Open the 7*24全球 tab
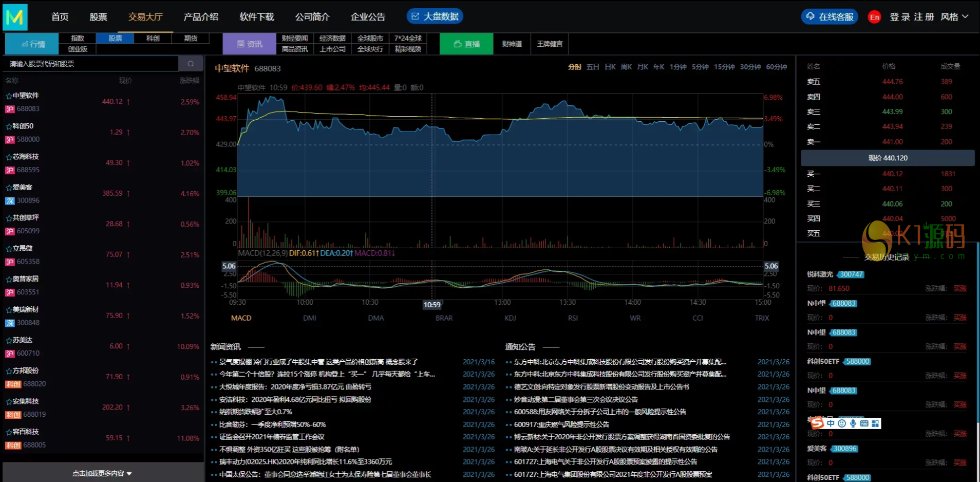The height and width of the screenshot is (482, 980). [x=408, y=39]
